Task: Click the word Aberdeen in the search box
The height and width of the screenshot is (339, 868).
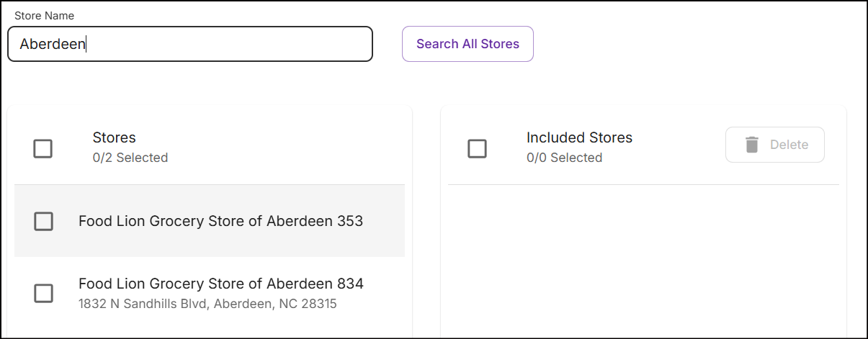Action: click(x=53, y=44)
